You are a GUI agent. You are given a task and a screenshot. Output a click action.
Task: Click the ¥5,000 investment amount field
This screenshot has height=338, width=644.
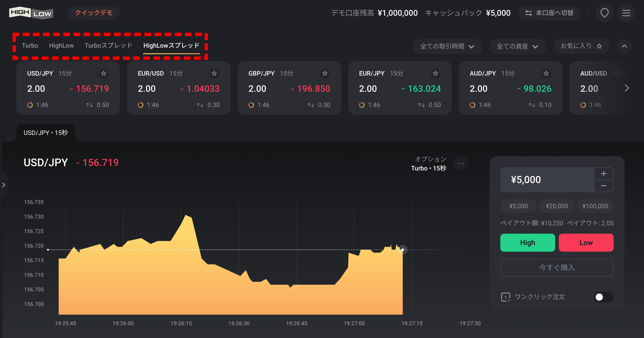tap(548, 180)
